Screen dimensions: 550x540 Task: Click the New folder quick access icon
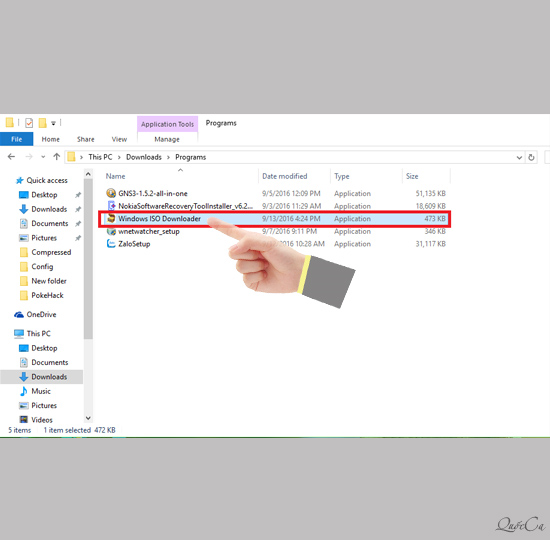[42, 123]
